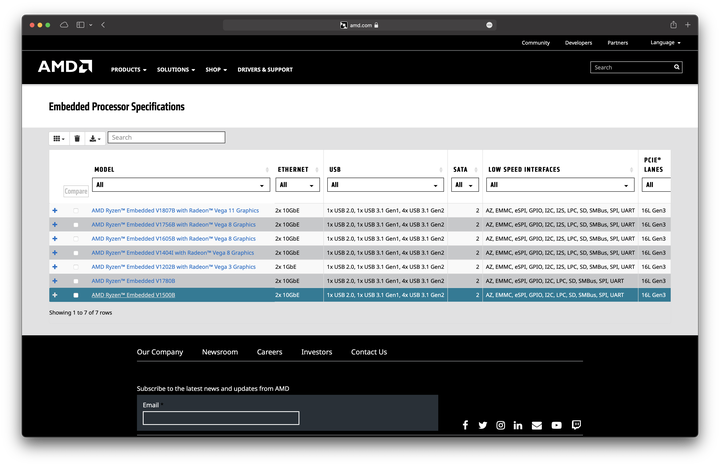Check the V1500B compare checkbox

[x=76, y=295]
